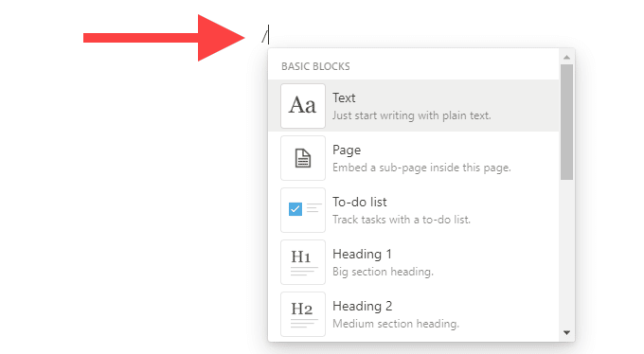This screenshot has width=644, height=354.
Task: Click the block menu scrollbar thumb
Action: (566, 122)
